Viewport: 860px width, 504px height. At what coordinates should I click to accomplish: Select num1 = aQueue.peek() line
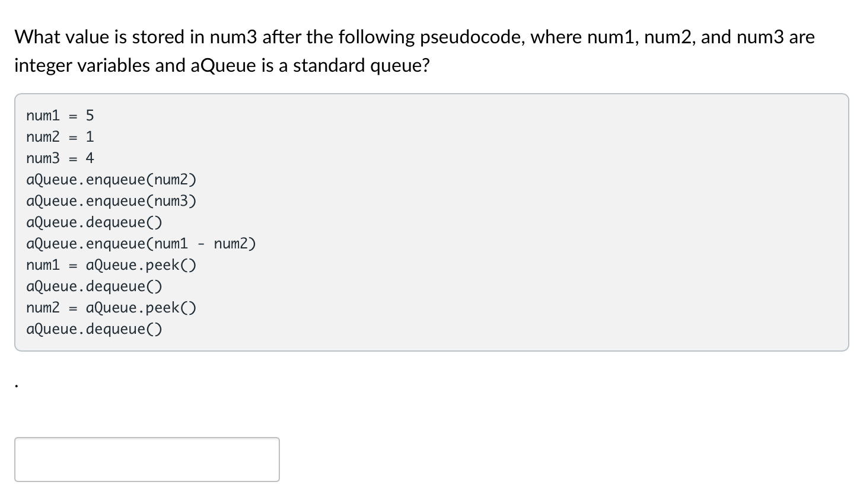tap(112, 265)
